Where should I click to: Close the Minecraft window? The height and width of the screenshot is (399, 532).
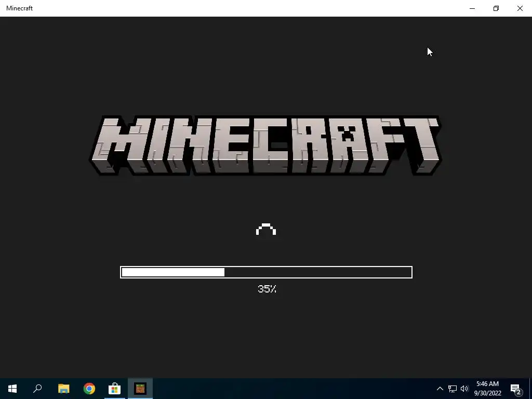520,8
